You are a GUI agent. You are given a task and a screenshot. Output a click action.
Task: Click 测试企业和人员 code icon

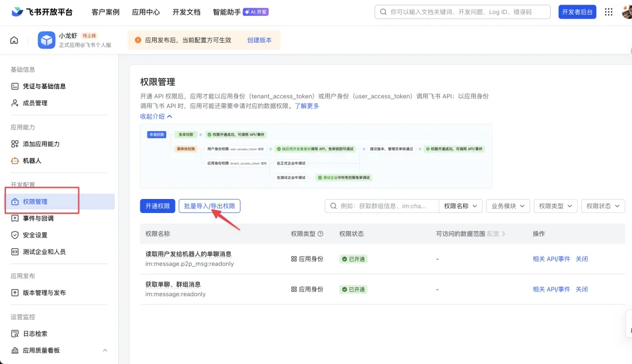point(15,252)
